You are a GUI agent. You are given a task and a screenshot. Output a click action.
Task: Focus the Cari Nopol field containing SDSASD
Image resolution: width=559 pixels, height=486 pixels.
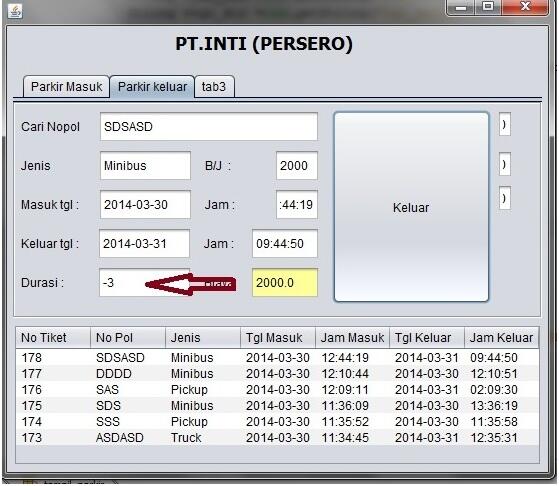(209, 127)
